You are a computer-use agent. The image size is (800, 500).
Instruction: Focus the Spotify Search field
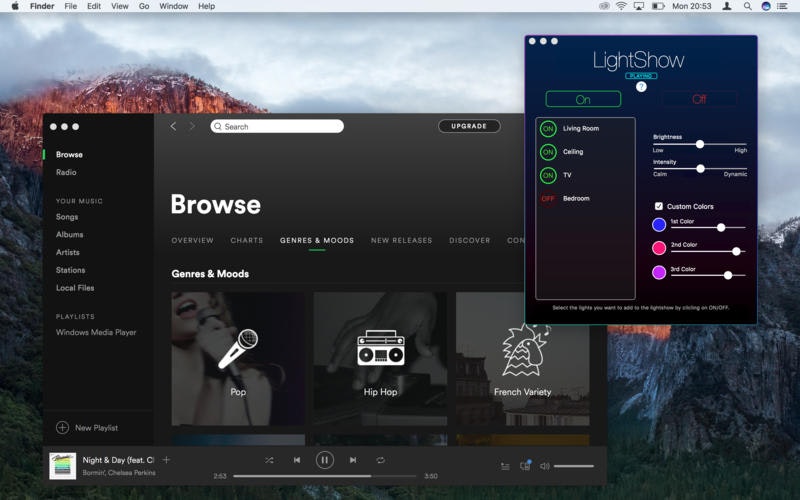(x=277, y=126)
